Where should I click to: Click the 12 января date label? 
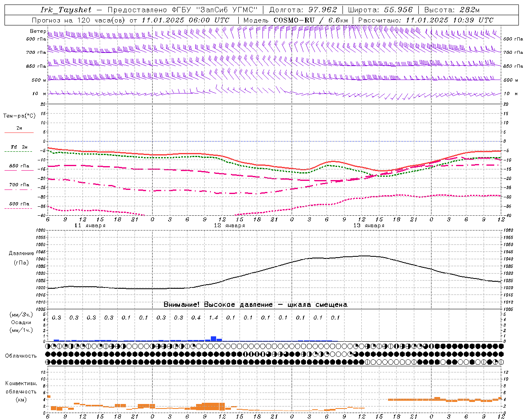click(229, 226)
